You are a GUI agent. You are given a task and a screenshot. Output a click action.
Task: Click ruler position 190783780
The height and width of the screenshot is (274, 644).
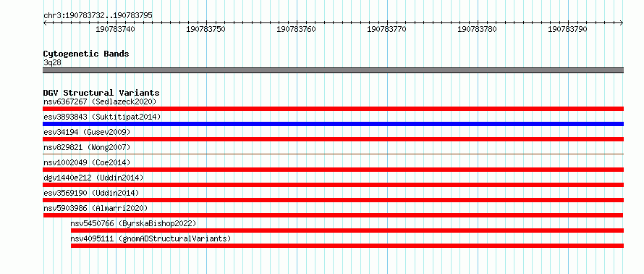477,29
